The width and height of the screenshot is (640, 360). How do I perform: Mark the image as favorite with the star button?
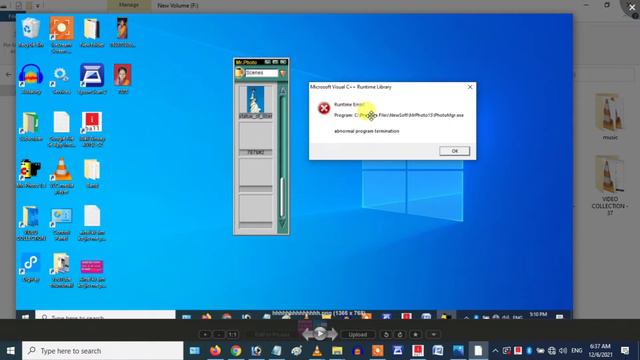(416, 335)
